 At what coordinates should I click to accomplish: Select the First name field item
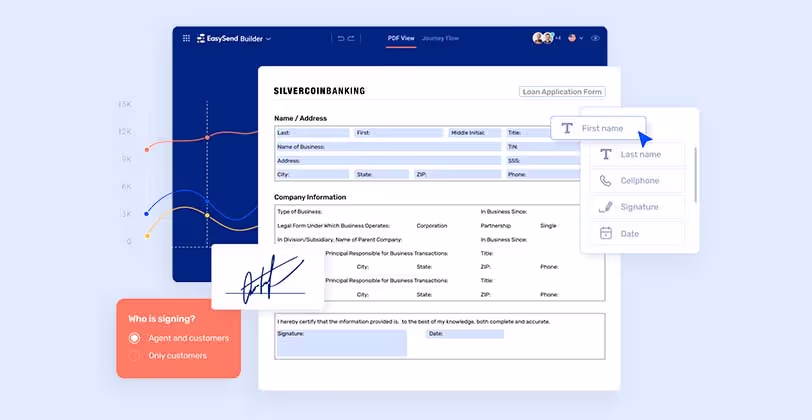coord(598,128)
